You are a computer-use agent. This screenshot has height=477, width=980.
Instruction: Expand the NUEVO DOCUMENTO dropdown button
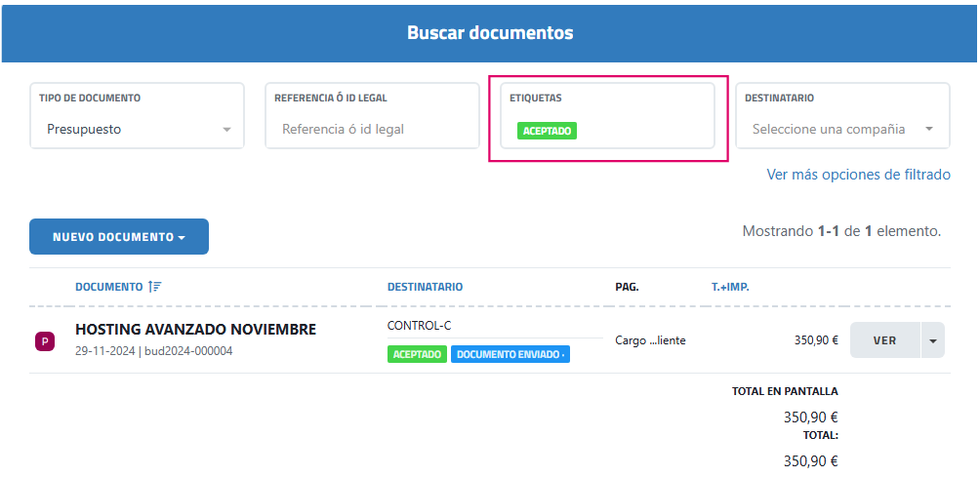pyautogui.click(x=119, y=237)
